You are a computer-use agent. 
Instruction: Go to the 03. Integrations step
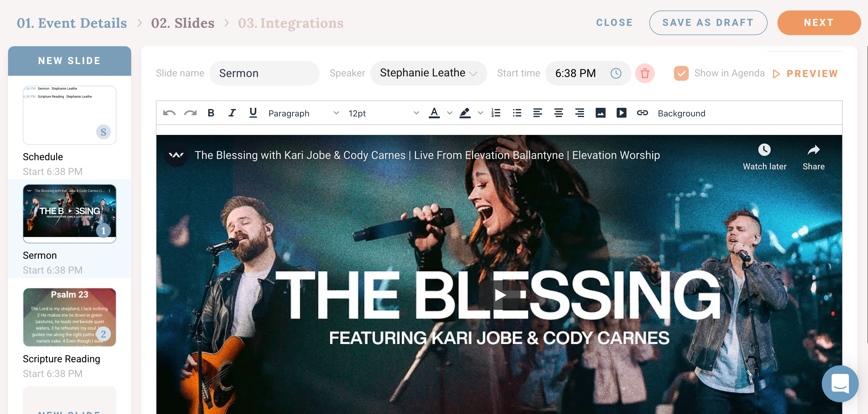point(290,23)
